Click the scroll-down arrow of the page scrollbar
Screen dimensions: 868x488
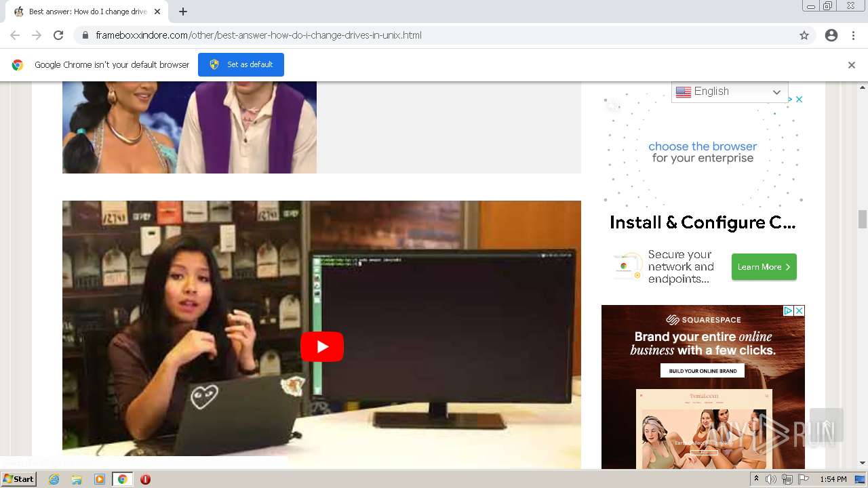click(863, 463)
